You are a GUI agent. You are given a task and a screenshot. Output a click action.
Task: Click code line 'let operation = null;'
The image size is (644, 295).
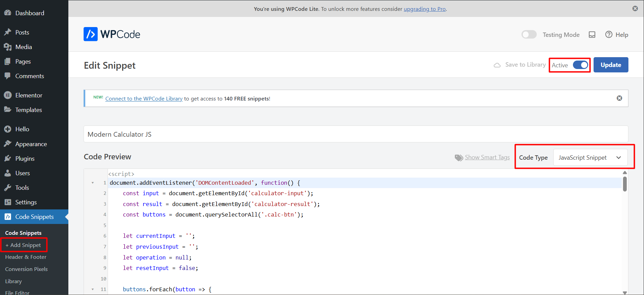pyautogui.click(x=157, y=257)
